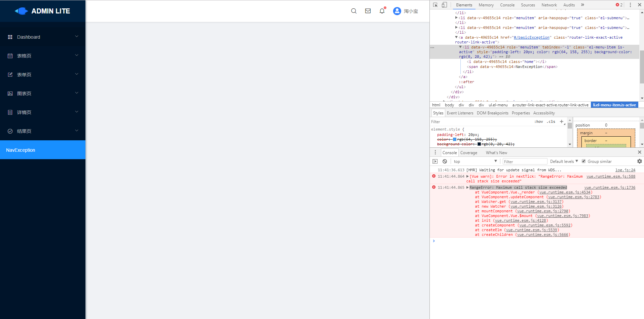The height and width of the screenshot is (319, 644).
Task: Open console settings via the gear icon
Action: pyautogui.click(x=639, y=161)
